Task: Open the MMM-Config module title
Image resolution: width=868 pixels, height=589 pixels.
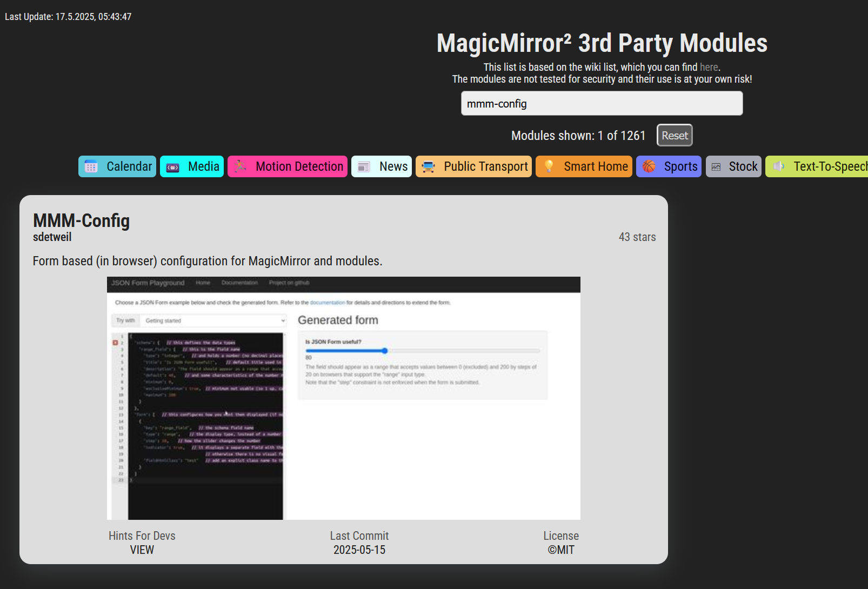Action: point(81,220)
